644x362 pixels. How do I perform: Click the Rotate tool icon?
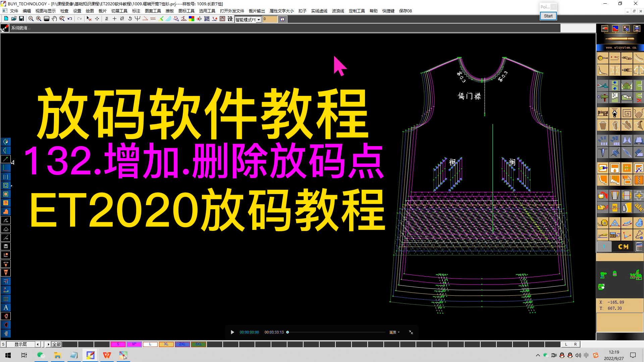[130, 19]
